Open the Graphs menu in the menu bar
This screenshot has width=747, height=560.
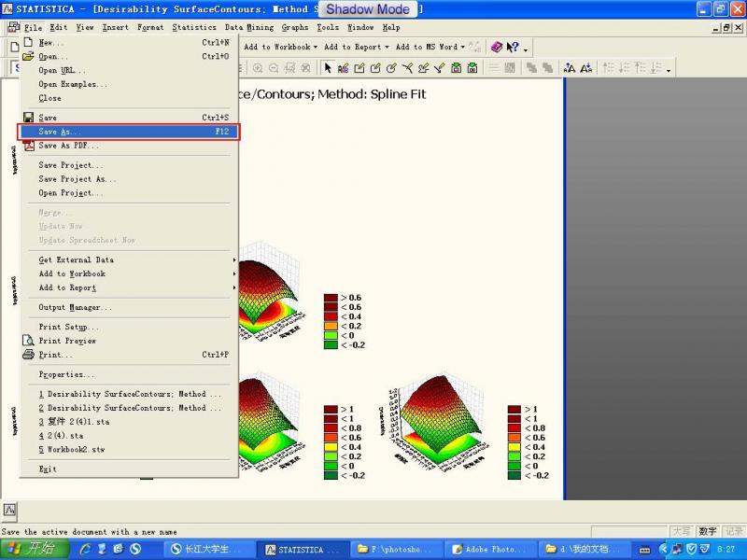pyautogui.click(x=295, y=27)
